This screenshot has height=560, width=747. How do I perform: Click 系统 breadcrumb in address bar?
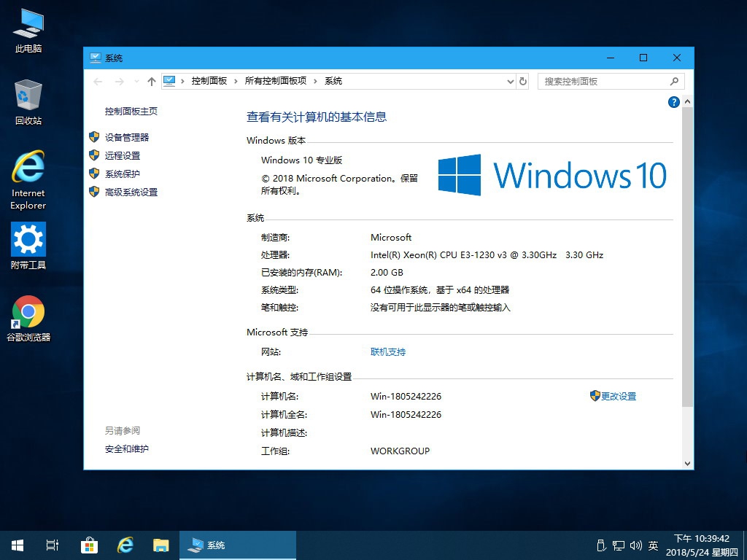click(x=333, y=81)
